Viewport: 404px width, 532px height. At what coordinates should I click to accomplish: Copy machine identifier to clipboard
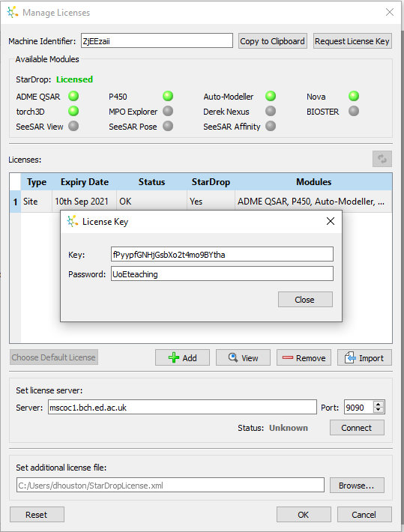point(273,41)
